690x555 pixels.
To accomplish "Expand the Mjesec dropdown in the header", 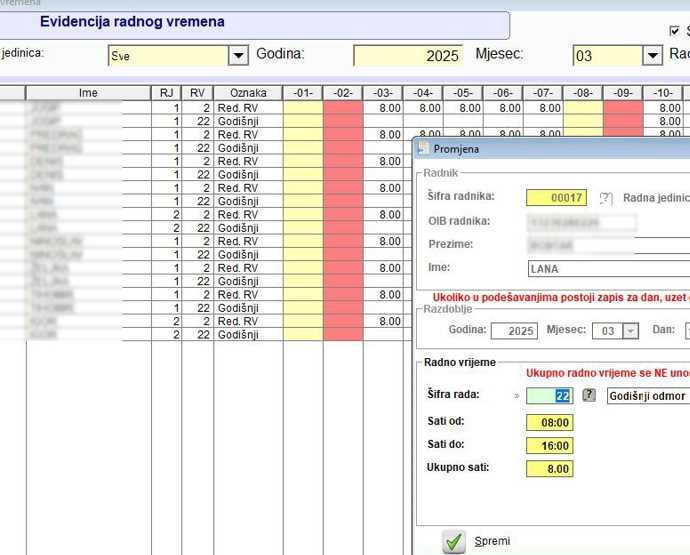I will pos(652,56).
